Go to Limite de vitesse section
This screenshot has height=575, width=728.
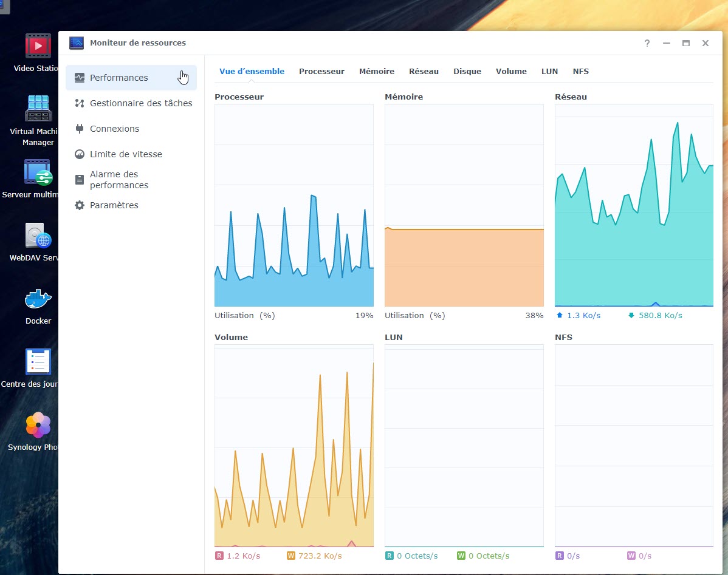click(126, 154)
